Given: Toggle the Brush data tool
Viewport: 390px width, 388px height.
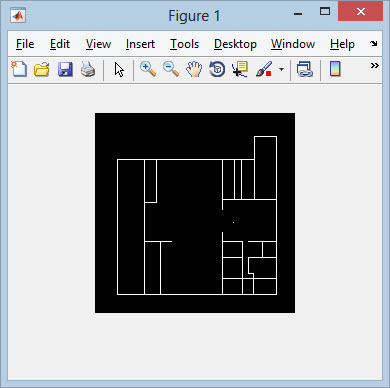Looking at the screenshot, I should point(264,69).
